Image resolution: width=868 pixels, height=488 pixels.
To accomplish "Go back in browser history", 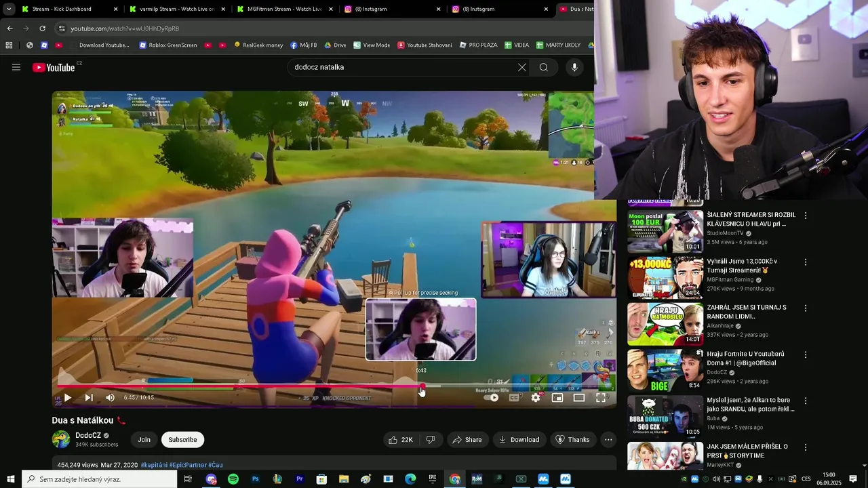I will (x=9, y=28).
